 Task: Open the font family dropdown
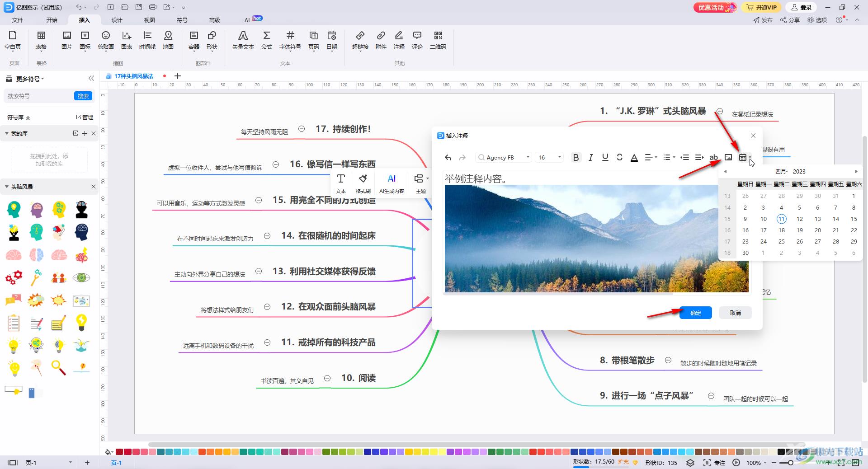[528, 157]
